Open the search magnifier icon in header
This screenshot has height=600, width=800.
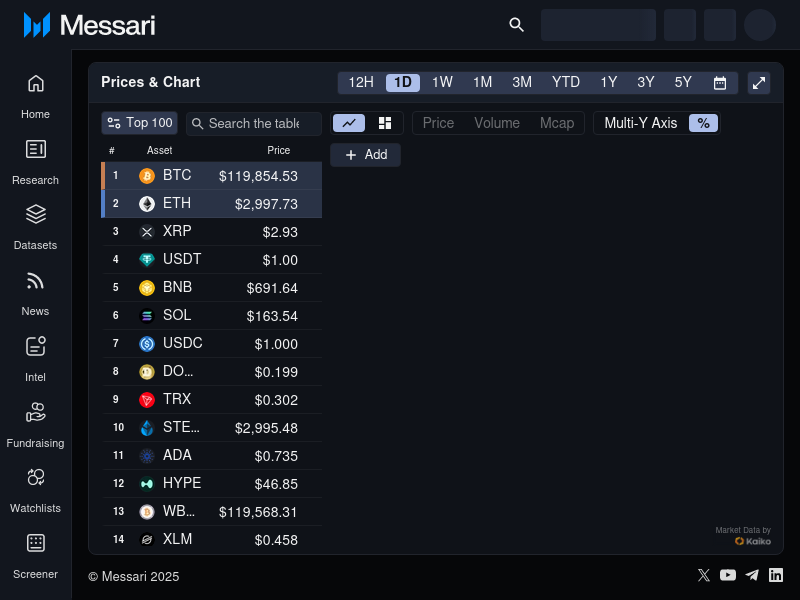click(516, 24)
